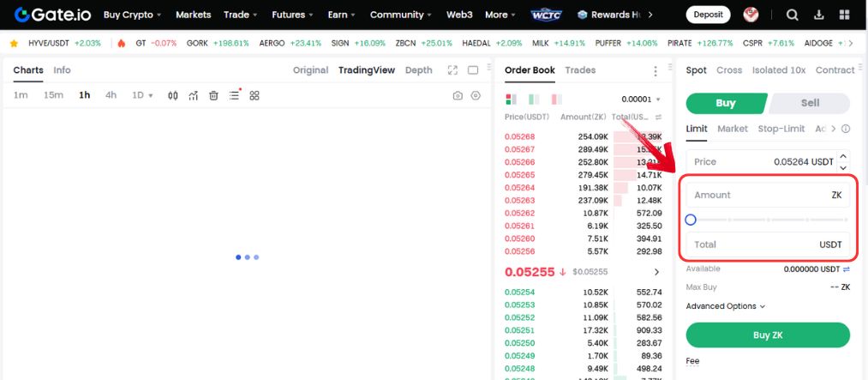Click the trash icon to clear drawings
The image size is (868, 380).
click(213, 96)
